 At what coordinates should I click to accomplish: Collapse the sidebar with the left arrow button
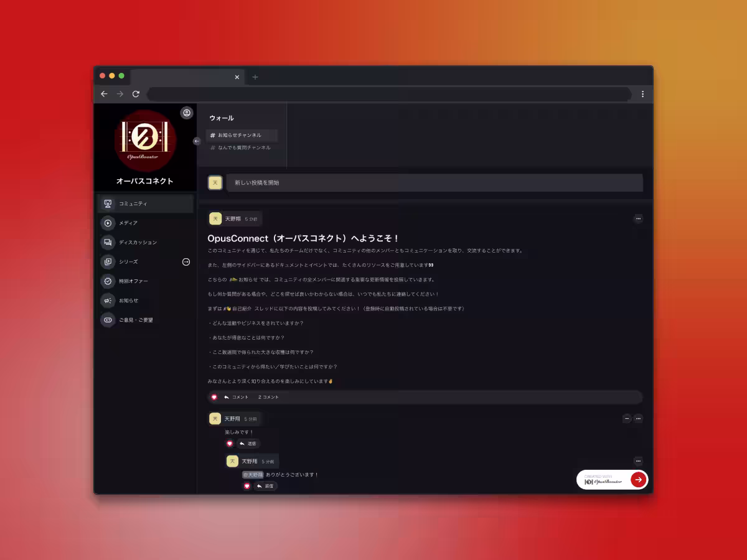coord(197,141)
